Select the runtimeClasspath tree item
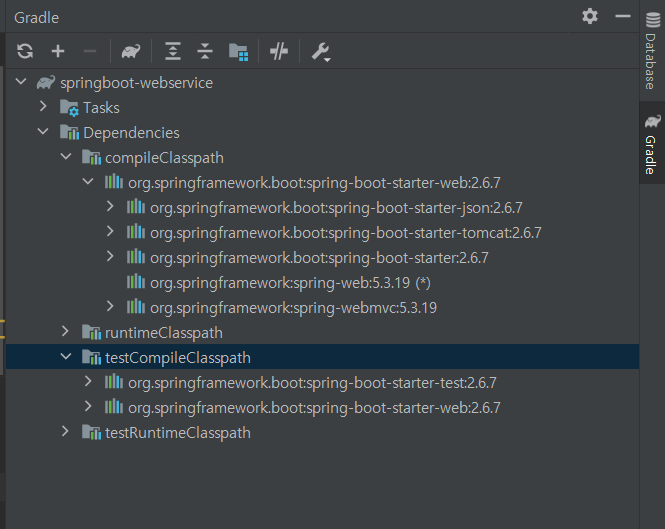Image resolution: width=665 pixels, height=529 pixels. (322, 333)
